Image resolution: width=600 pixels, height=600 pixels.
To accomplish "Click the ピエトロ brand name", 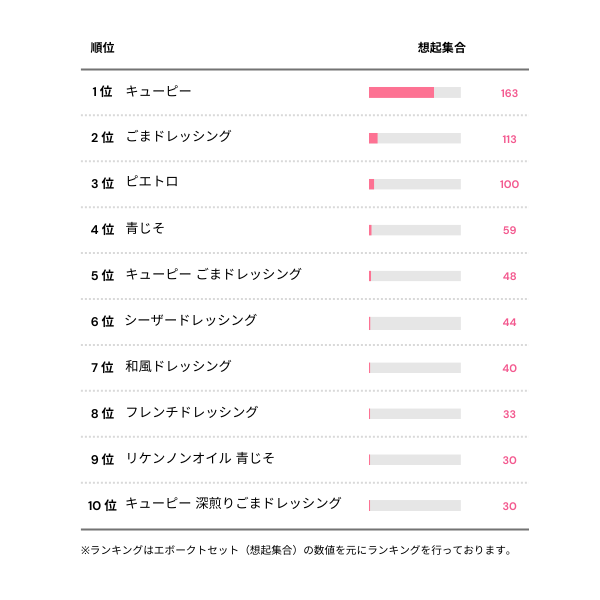I will point(151,183).
